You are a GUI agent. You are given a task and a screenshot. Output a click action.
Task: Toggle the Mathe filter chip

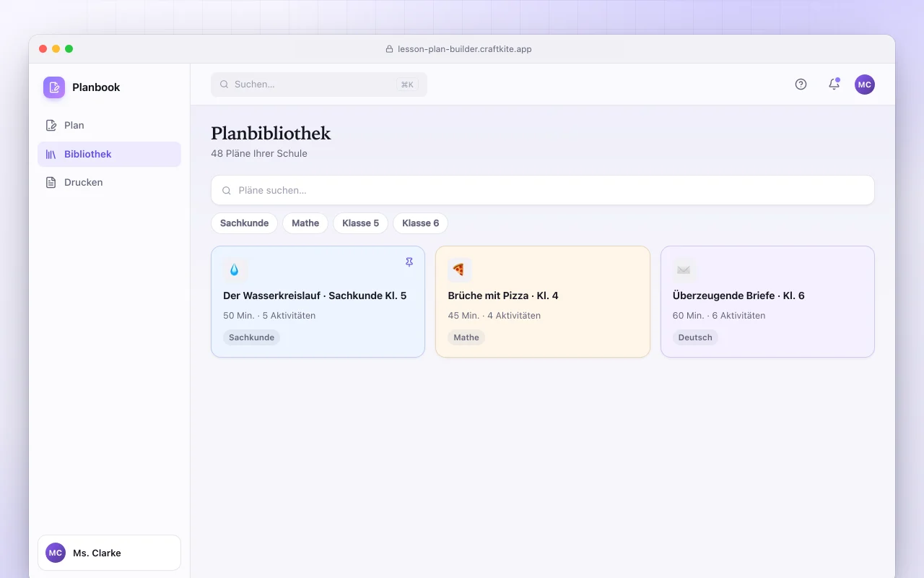[305, 223]
